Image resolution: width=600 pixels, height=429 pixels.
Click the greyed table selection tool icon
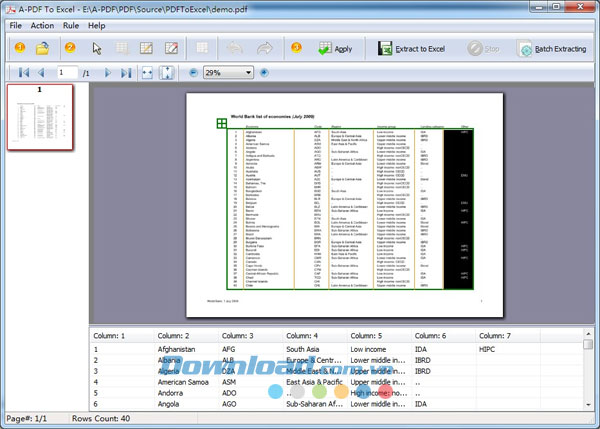coord(122,48)
